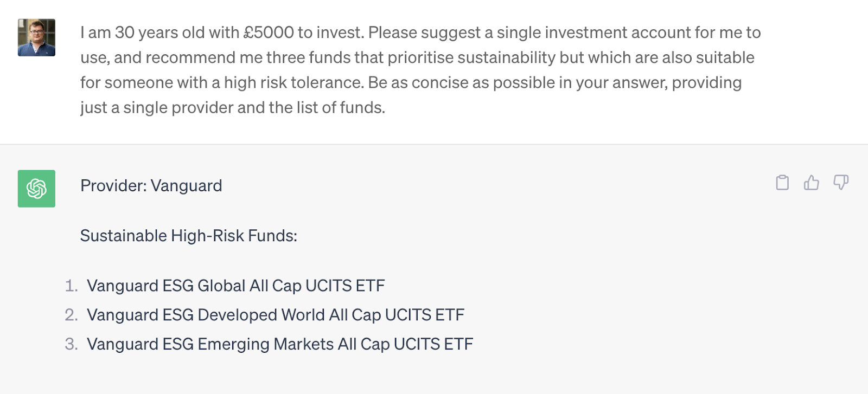Click the list number '3.' marker
This screenshot has width=868, height=394.
pyautogui.click(x=71, y=344)
